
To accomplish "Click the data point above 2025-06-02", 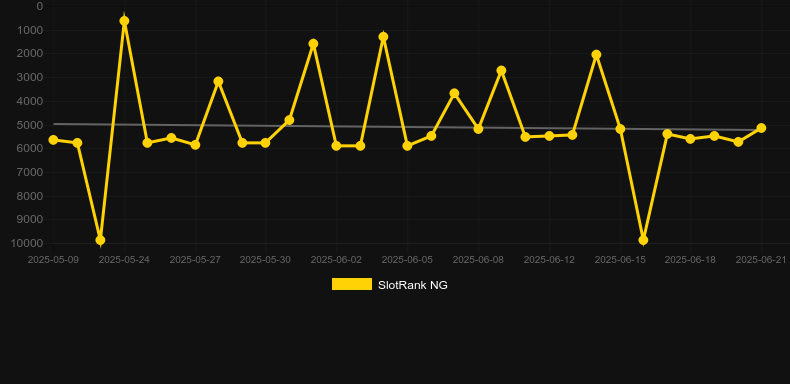I will click(337, 146).
